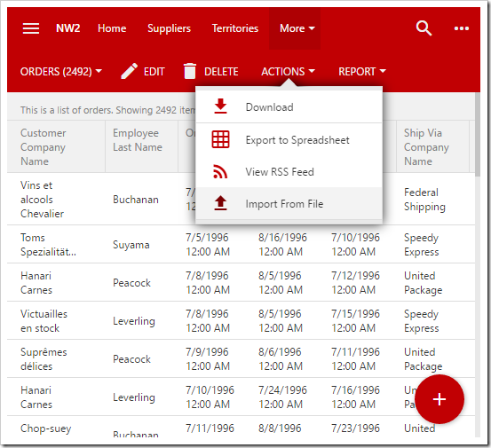Click the Import upload arrow icon

pos(220,203)
